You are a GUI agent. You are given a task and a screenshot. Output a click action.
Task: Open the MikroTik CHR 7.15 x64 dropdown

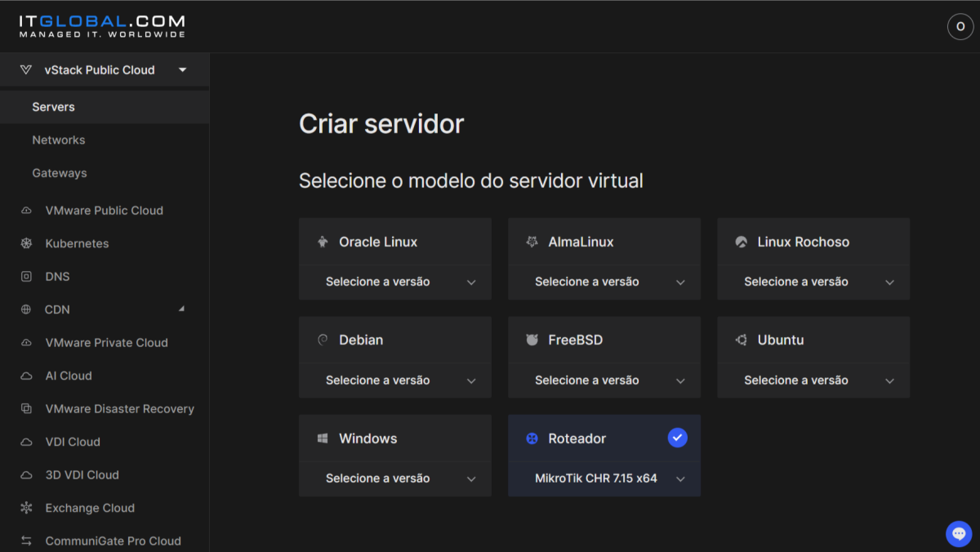604,479
